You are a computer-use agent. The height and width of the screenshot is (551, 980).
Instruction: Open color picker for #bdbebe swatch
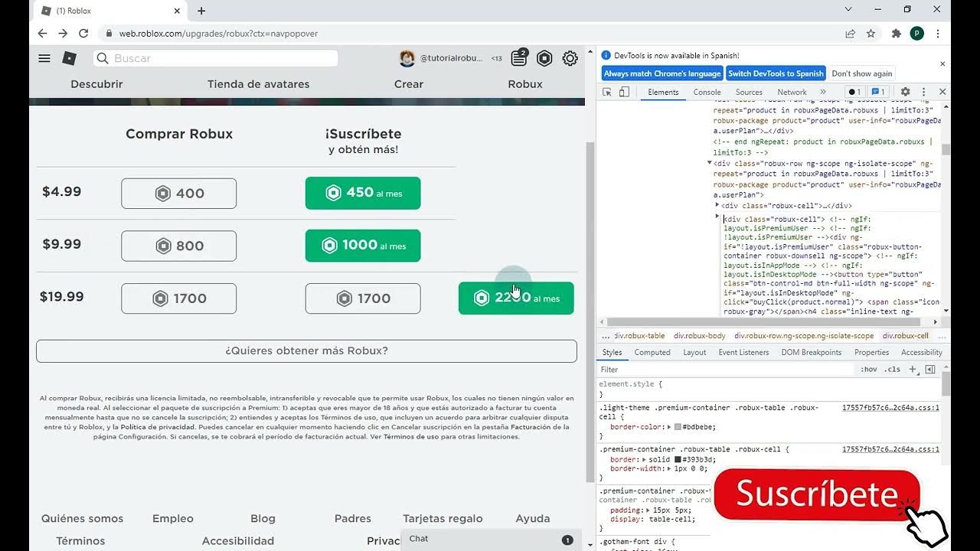coord(678,427)
